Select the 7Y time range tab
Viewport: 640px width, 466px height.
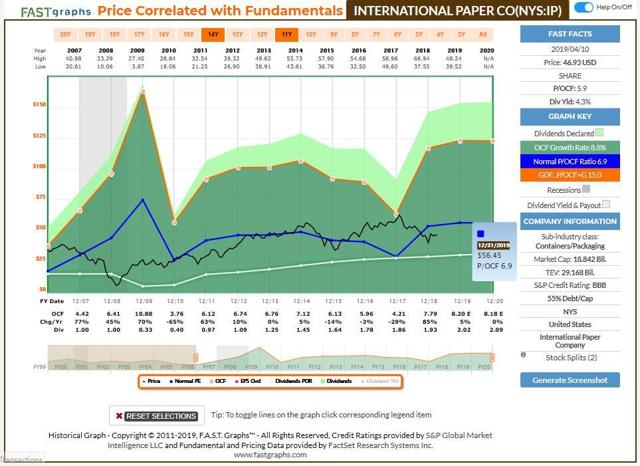(x=376, y=35)
